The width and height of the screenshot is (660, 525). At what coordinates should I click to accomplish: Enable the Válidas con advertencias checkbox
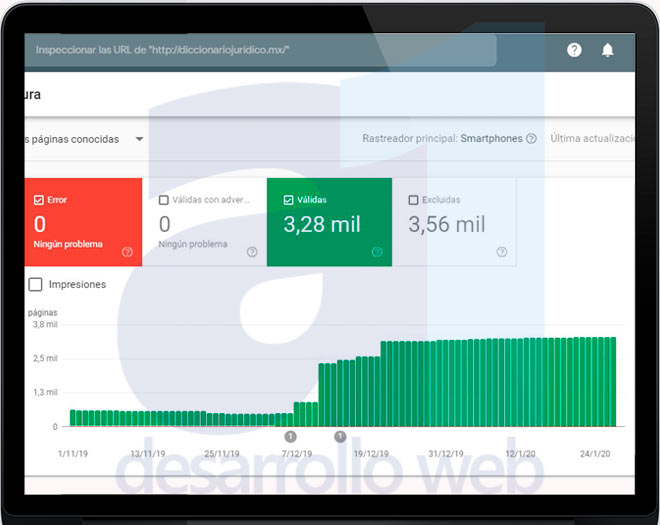(164, 200)
